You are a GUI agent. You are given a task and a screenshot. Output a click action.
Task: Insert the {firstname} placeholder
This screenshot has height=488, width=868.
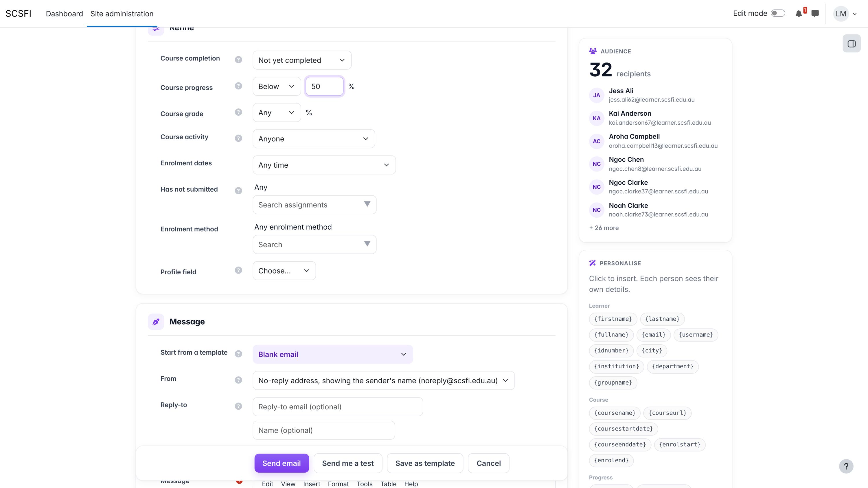click(613, 319)
